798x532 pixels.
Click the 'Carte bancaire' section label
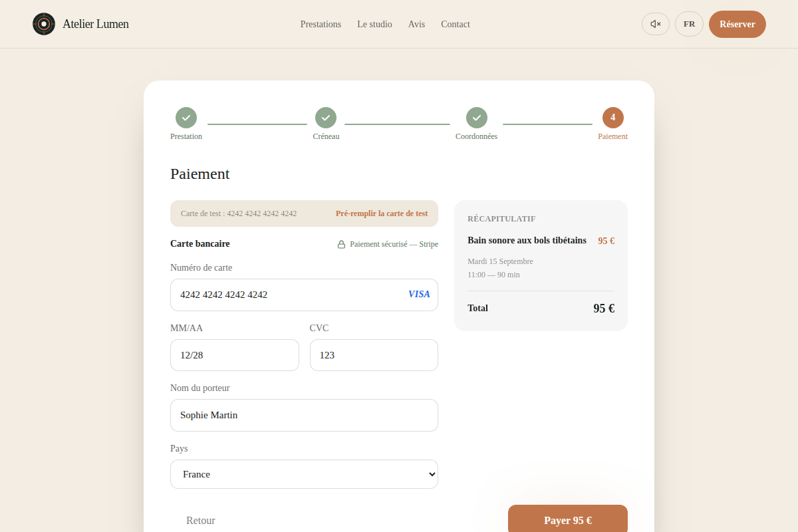(x=200, y=244)
